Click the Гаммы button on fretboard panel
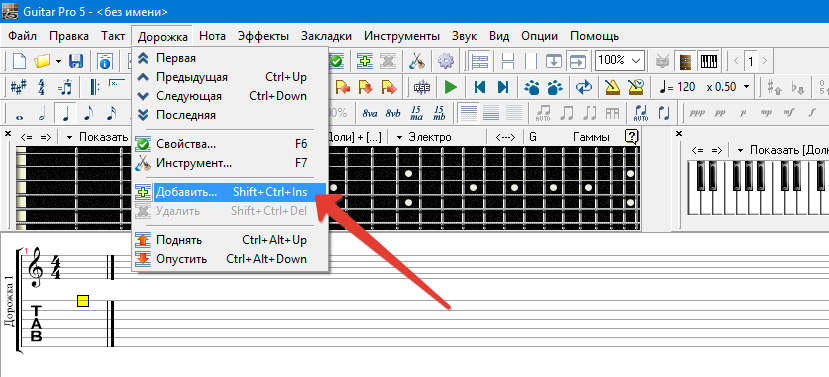This screenshot has height=377, width=829. point(591,137)
